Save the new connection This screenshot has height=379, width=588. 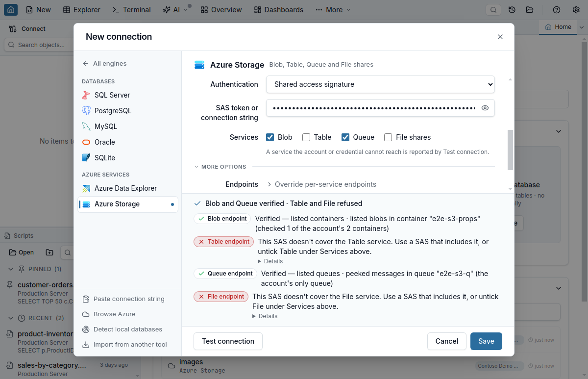[486, 341]
